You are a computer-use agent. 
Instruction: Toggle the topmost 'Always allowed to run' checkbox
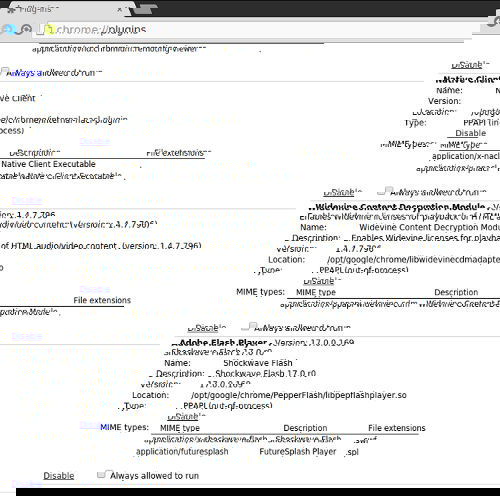[4, 71]
